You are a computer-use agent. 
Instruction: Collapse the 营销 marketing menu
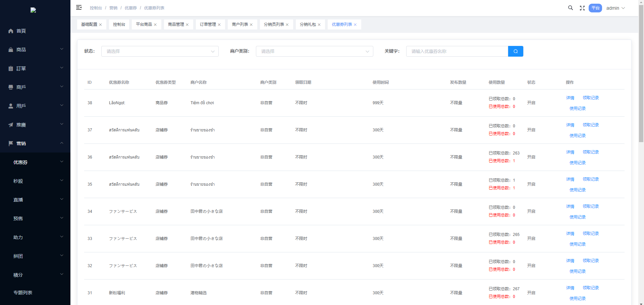click(x=35, y=143)
